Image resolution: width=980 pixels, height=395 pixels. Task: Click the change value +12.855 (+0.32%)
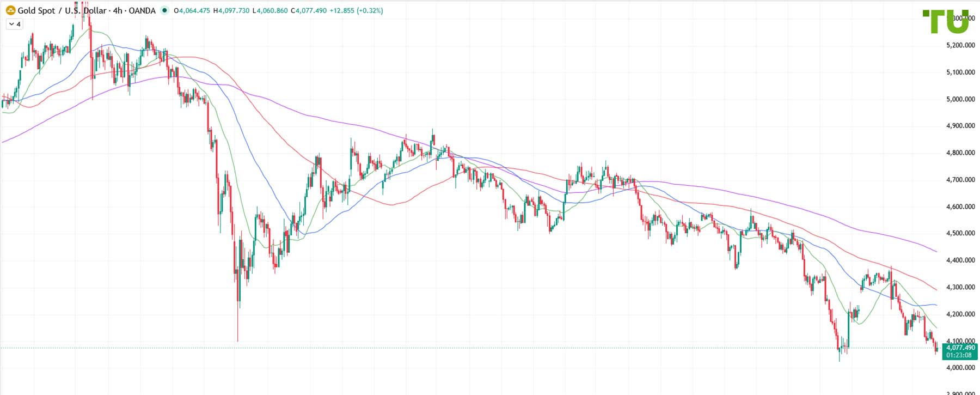coord(356,11)
